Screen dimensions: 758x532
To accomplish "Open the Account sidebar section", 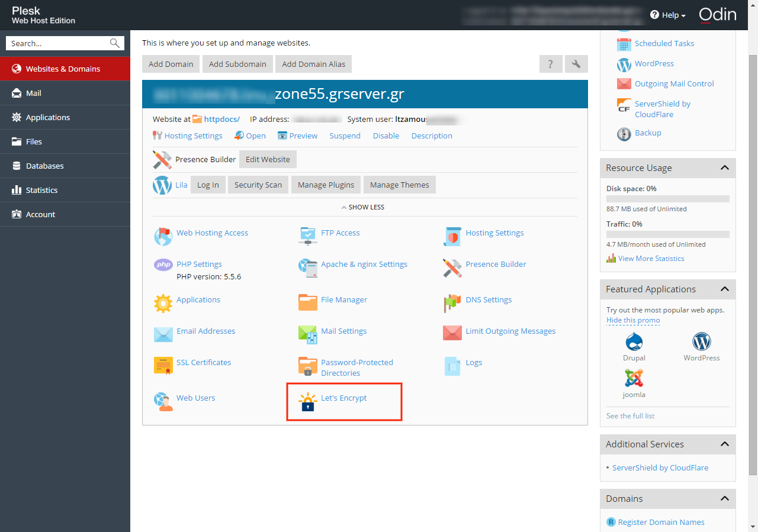I will point(65,214).
